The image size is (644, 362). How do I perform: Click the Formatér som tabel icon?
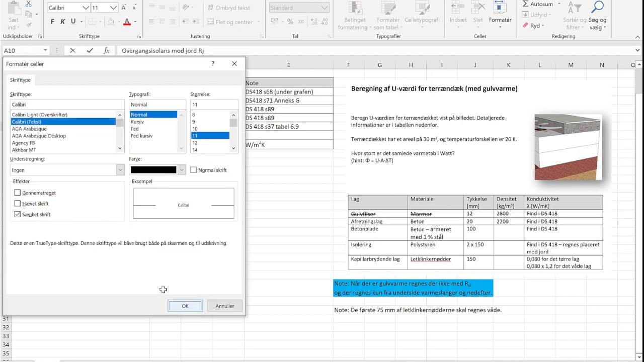point(388,8)
